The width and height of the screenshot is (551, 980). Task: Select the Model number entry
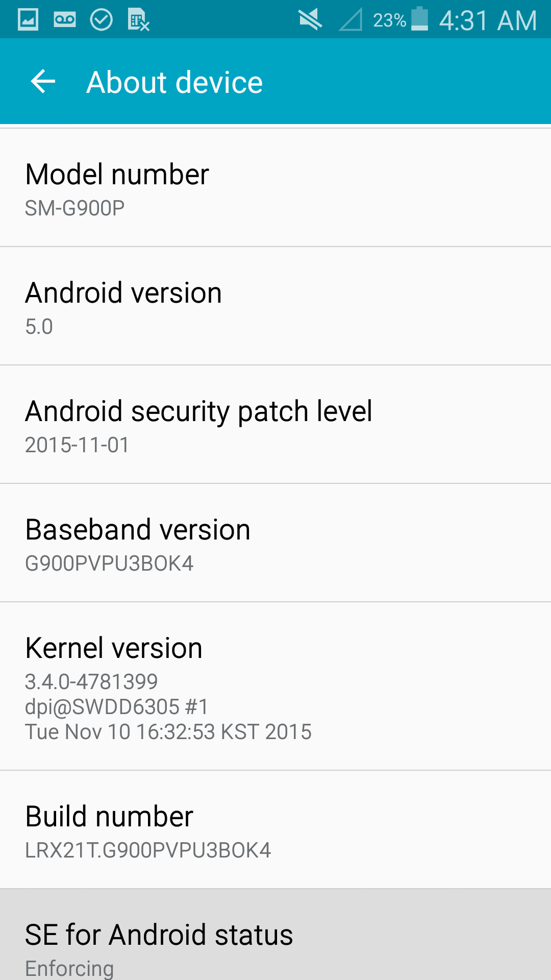pyautogui.click(x=275, y=188)
